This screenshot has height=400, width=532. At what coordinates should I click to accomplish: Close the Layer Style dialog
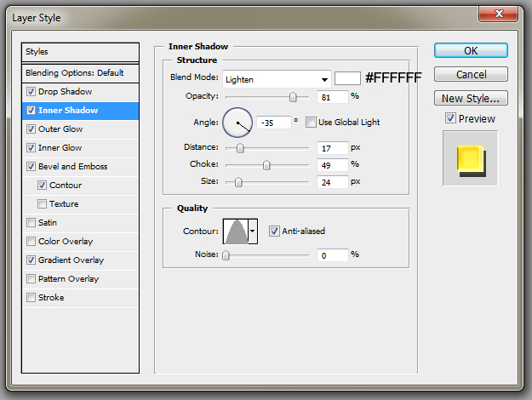coord(499,14)
